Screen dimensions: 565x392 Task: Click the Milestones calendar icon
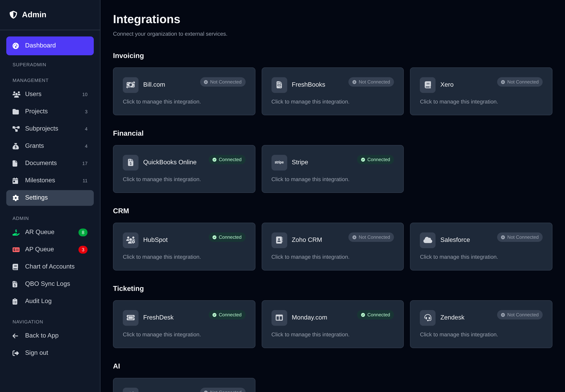pyautogui.click(x=15, y=181)
